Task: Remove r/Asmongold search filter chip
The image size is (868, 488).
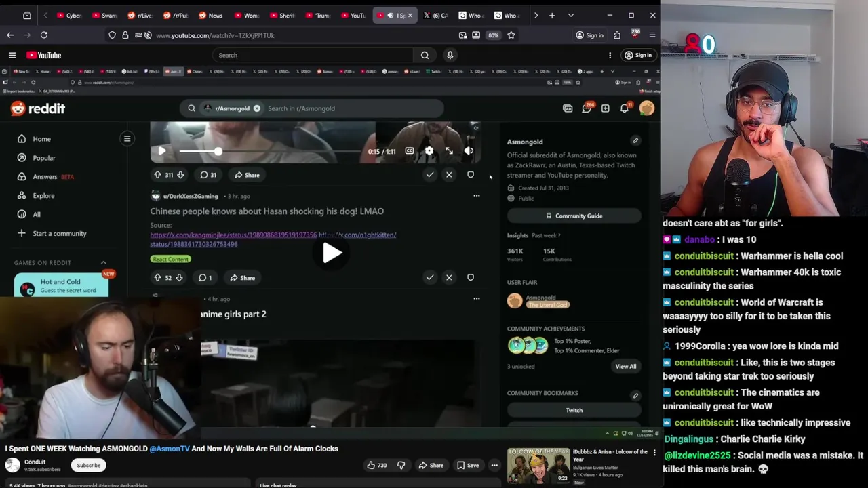Action: coord(257,108)
